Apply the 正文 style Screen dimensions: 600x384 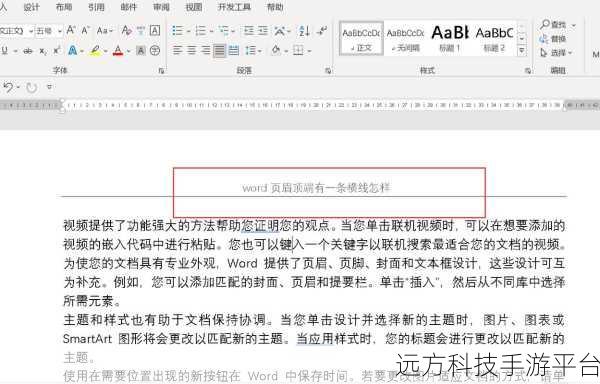pos(361,39)
